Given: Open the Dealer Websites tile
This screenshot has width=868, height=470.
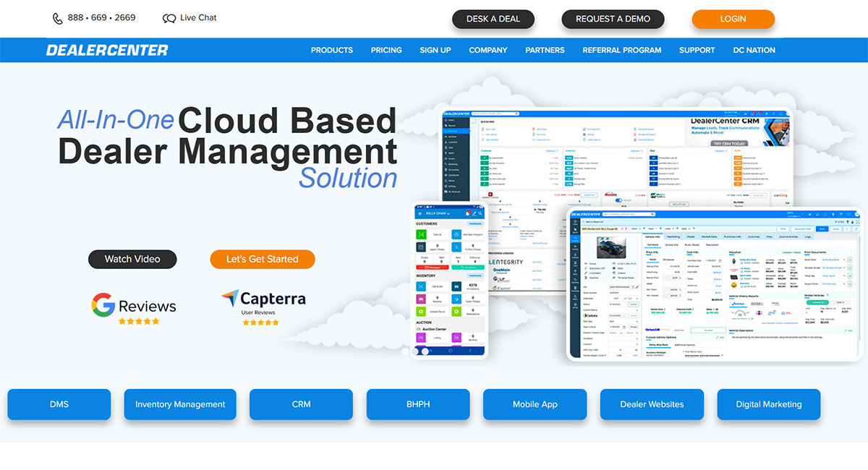Looking at the screenshot, I should [652, 404].
